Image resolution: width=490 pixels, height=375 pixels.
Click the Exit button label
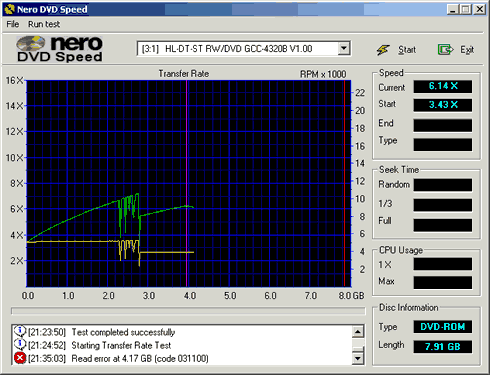[467, 50]
